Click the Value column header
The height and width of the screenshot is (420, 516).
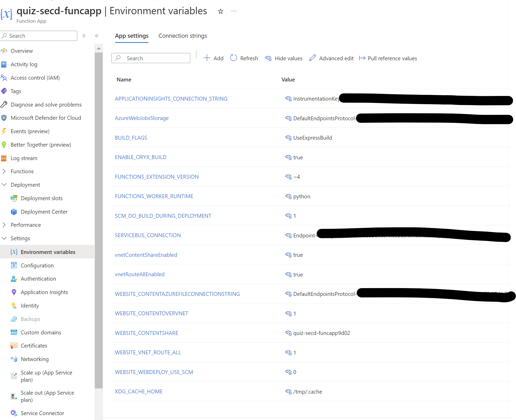tap(288, 79)
